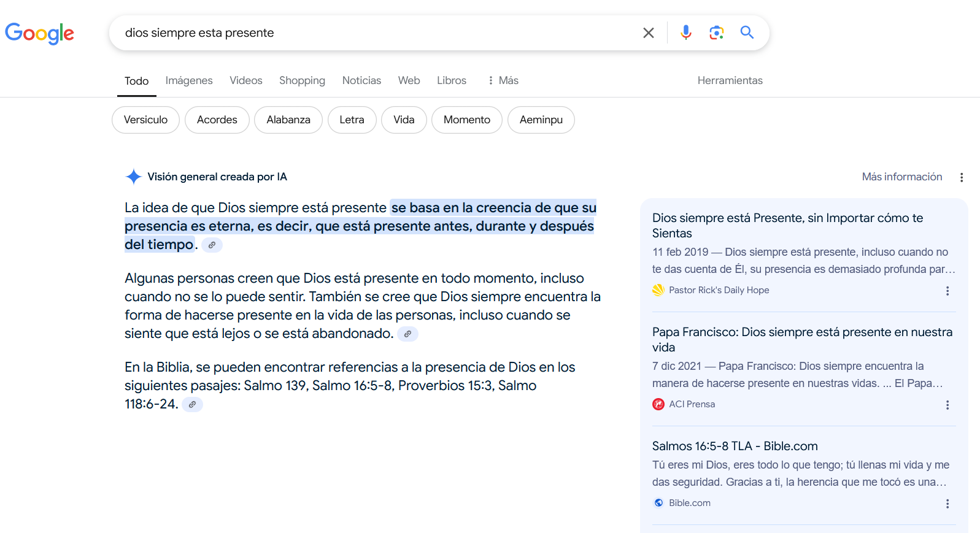Expand the Más menu

[503, 80]
